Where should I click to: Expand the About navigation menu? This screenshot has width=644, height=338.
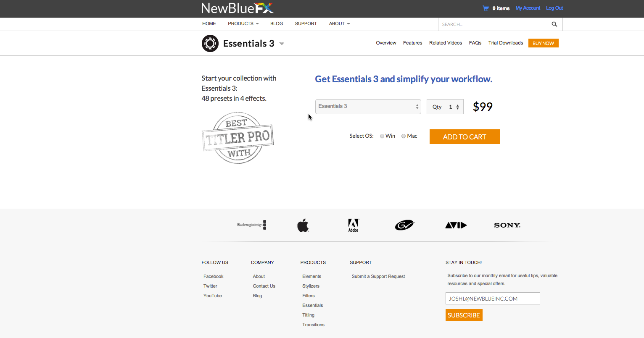[339, 24]
